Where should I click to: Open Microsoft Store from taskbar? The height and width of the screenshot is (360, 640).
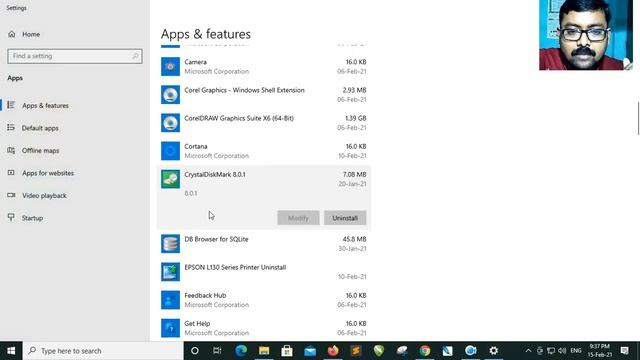[287, 351]
